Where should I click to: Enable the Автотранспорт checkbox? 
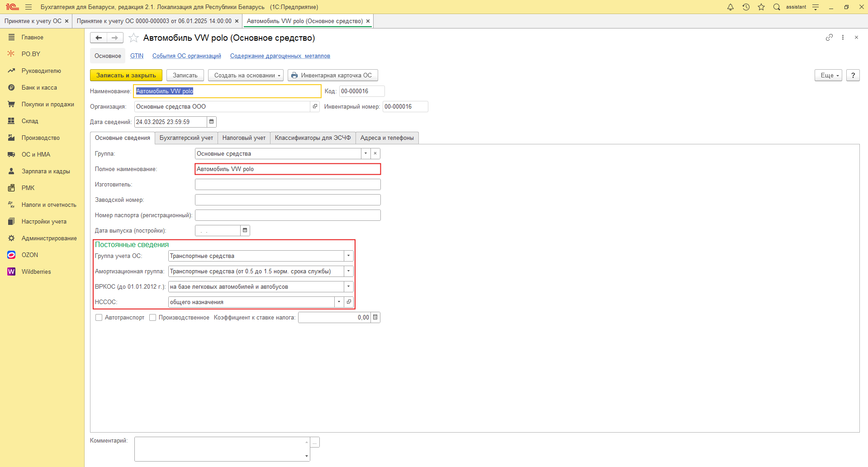(99, 318)
